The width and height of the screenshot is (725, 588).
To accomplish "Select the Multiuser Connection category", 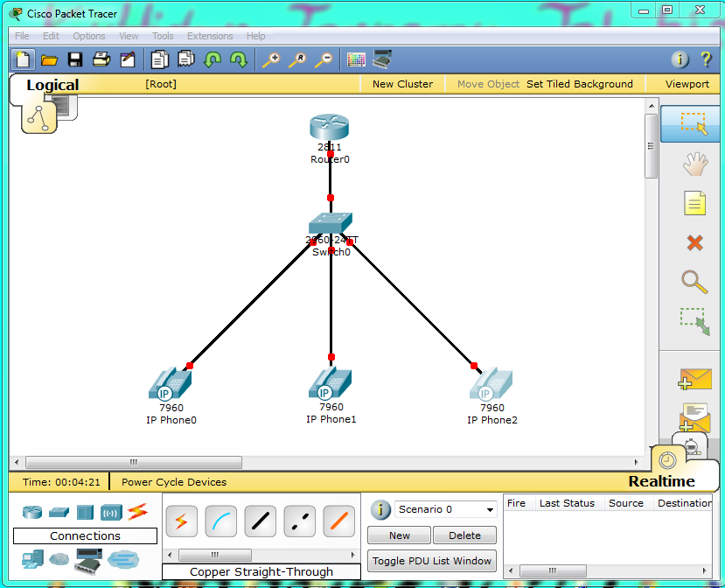I will [x=123, y=559].
